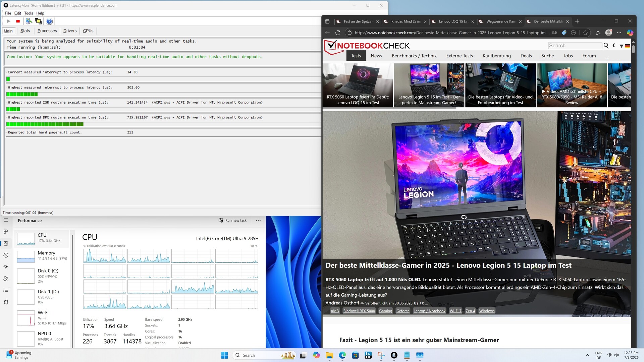Screen dimensions: 644x362
Task: Open Services icon in Task Manager sidebar
Action: tap(6, 302)
